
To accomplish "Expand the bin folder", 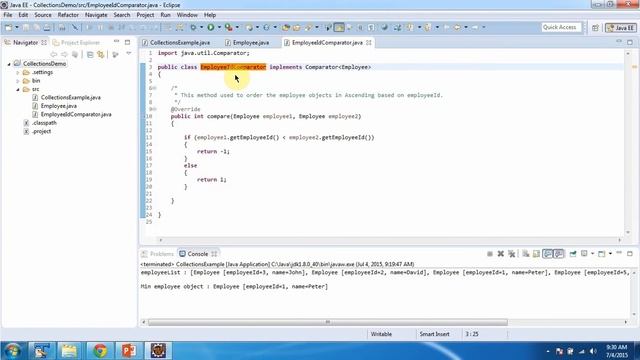I will 18,81.
